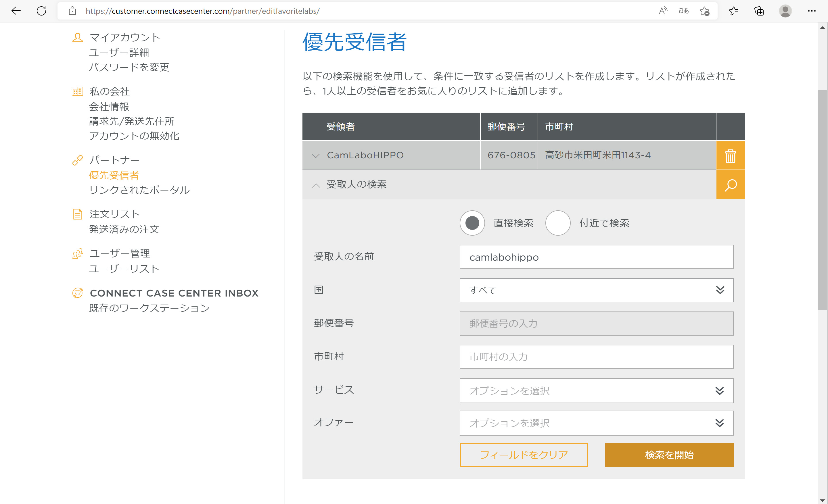Add page to favorites star-plus icon
The height and width of the screenshot is (504, 828).
click(x=705, y=11)
